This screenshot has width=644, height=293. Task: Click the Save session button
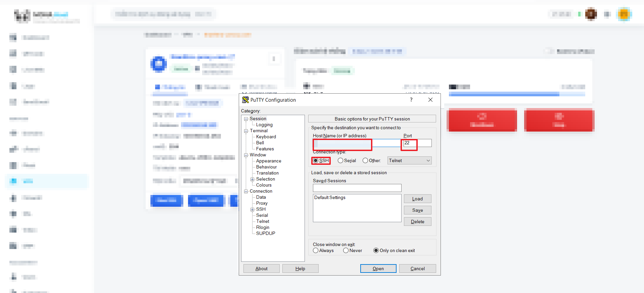417,210
